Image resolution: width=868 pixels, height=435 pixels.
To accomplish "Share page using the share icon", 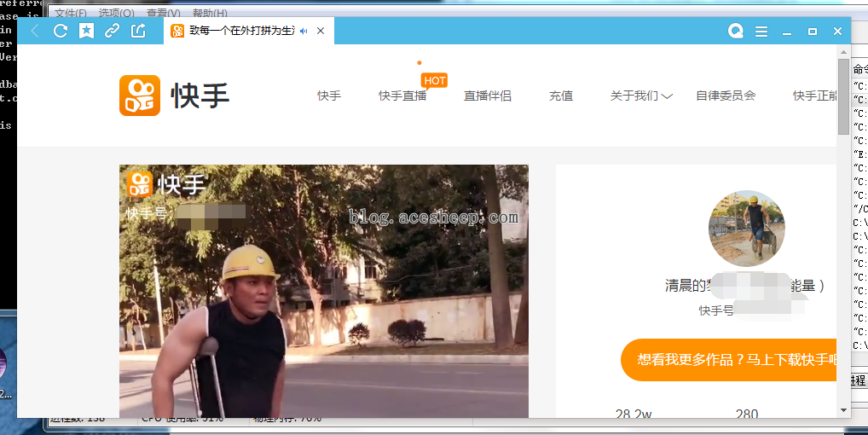I will (x=138, y=31).
